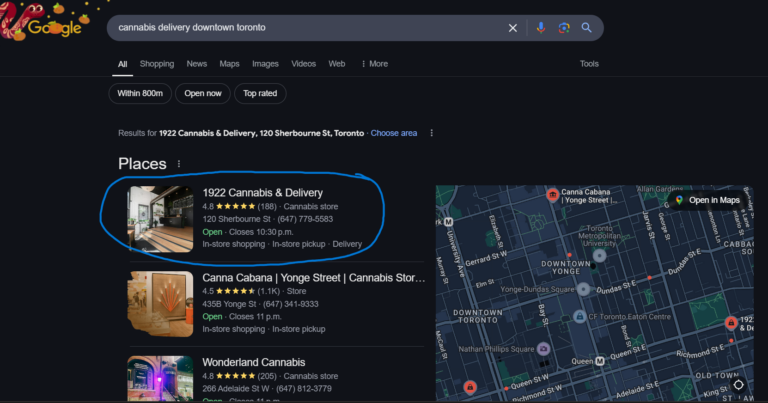The height and width of the screenshot is (403, 768).
Task: Click the 4.8 rating with (188) reviews
Action: pos(240,207)
